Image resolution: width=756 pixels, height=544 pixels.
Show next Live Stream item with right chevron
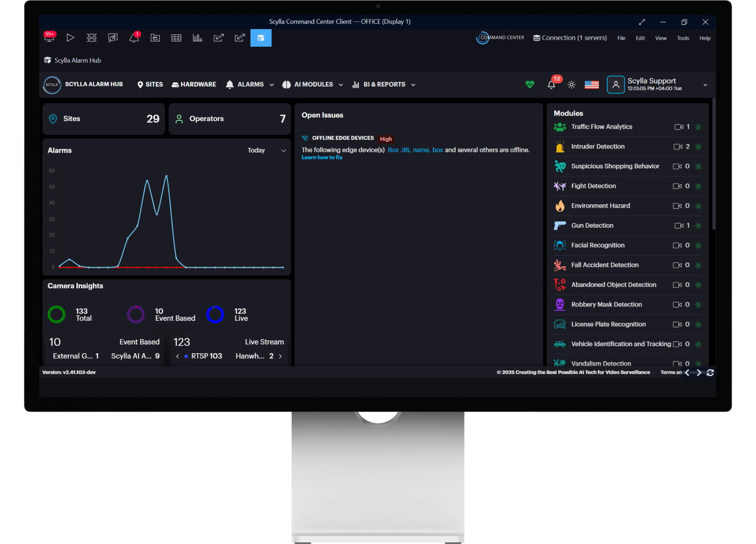pos(280,356)
